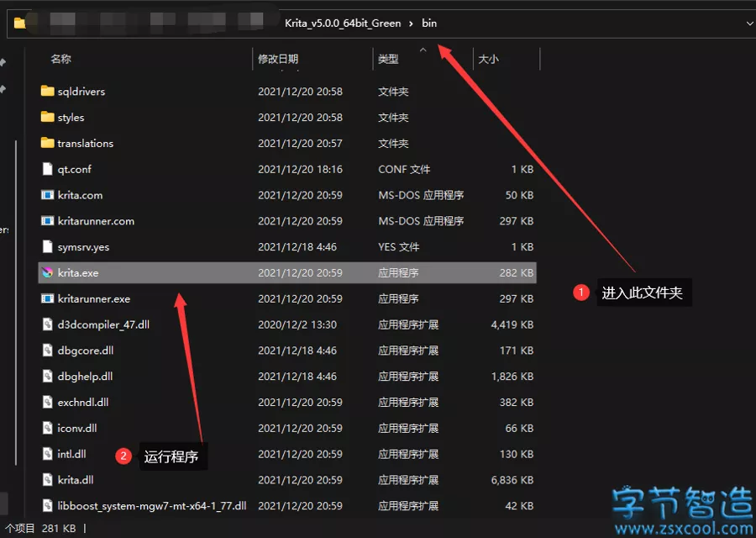Click the kritarunner.com application icon
756x538 pixels.
click(47, 221)
